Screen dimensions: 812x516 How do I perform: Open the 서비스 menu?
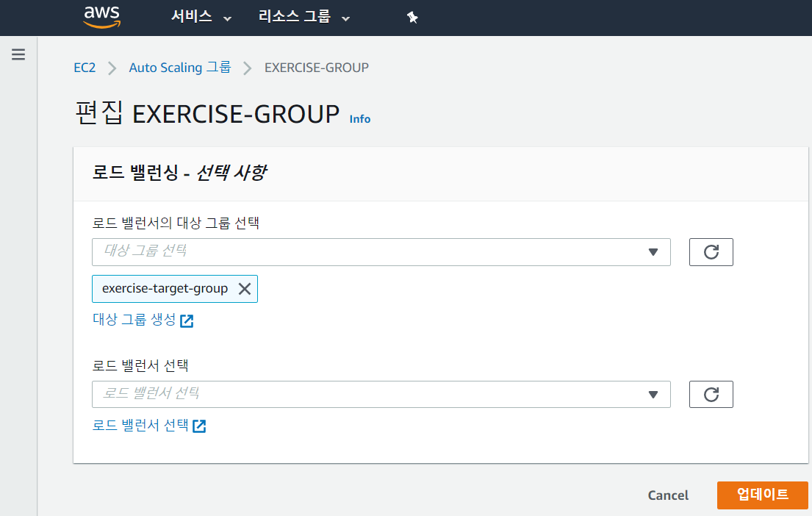[201, 17]
